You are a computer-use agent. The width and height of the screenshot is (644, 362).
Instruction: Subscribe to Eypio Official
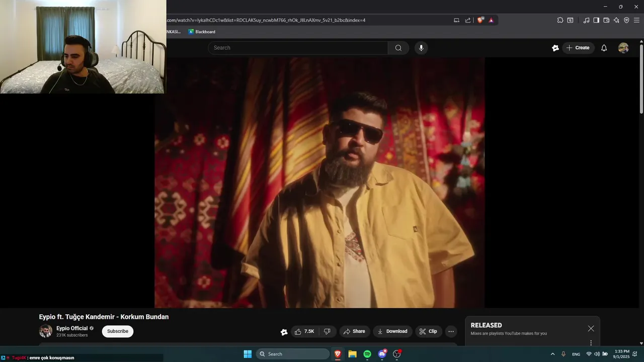[118, 331]
